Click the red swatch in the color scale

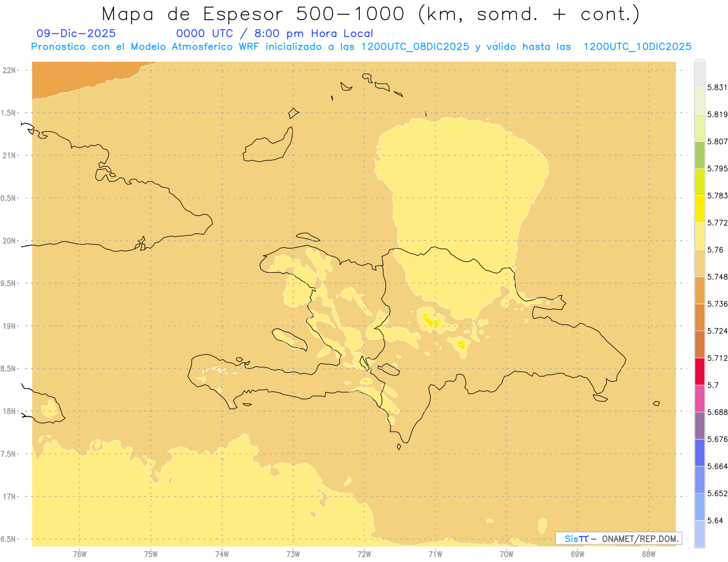click(699, 371)
